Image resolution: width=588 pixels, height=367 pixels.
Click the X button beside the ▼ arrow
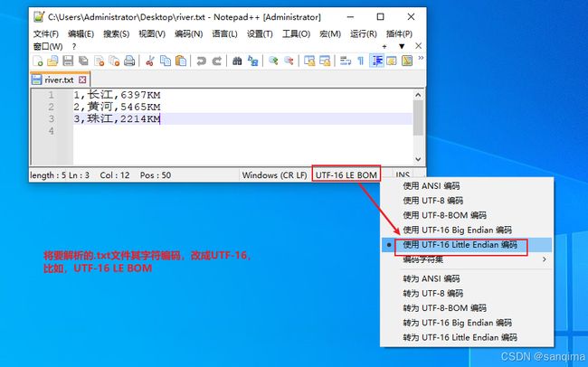tap(419, 46)
